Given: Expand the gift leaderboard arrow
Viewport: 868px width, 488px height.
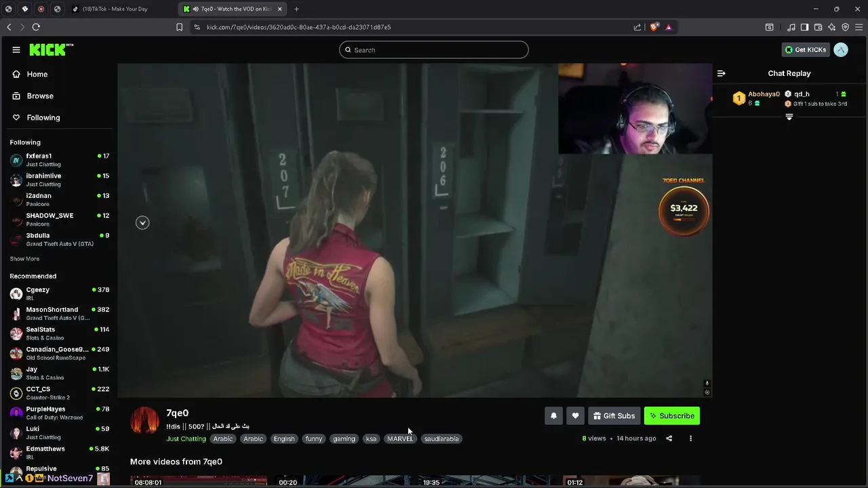Looking at the screenshot, I should 789,117.
